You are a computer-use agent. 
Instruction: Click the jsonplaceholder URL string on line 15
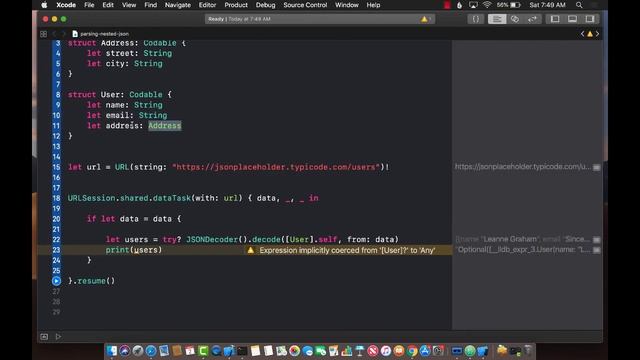click(x=276, y=167)
